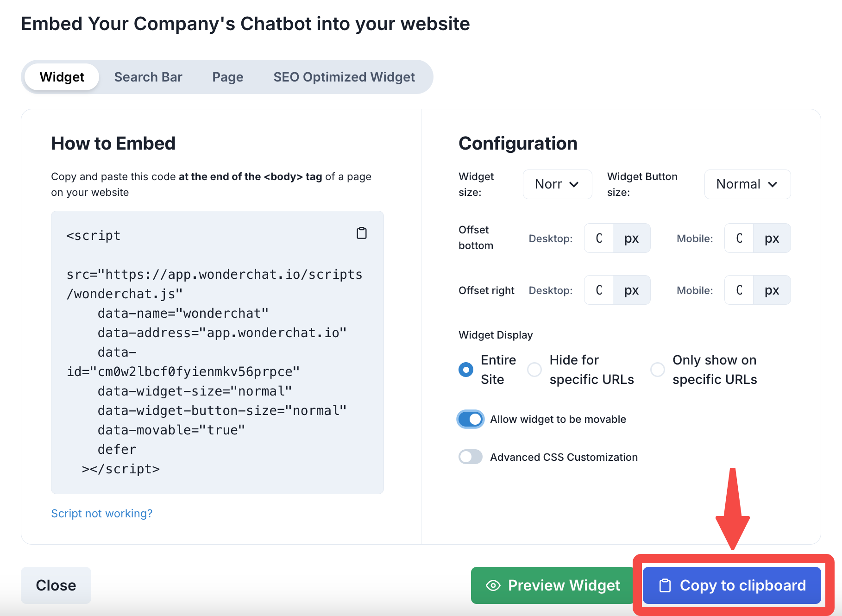
Task: Select the SEO Optimized Widget tab
Action: (344, 77)
